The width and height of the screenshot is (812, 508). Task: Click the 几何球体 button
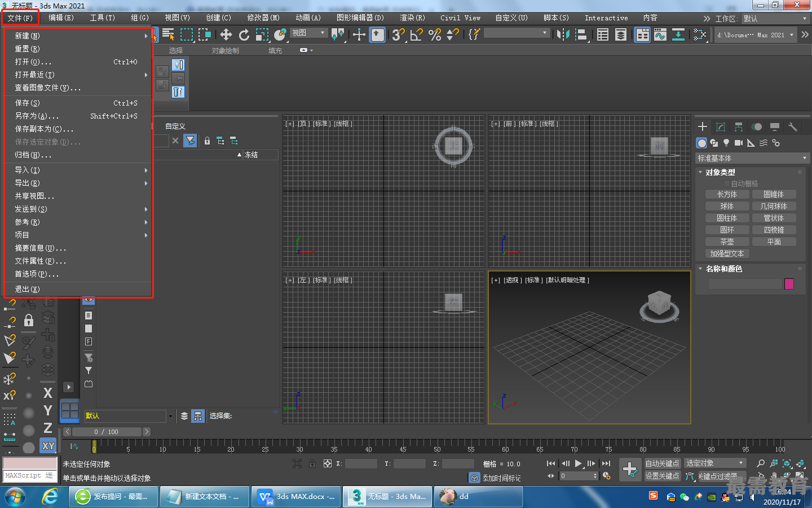[x=774, y=206]
